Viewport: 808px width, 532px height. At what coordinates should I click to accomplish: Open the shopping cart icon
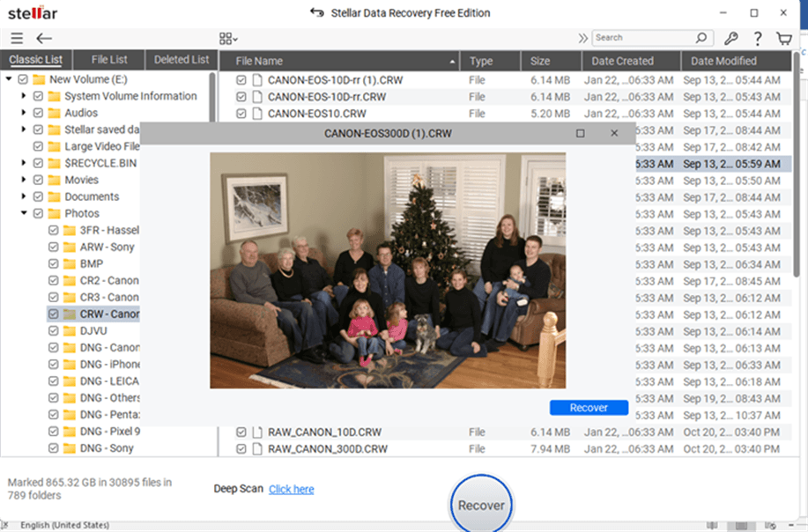point(784,38)
